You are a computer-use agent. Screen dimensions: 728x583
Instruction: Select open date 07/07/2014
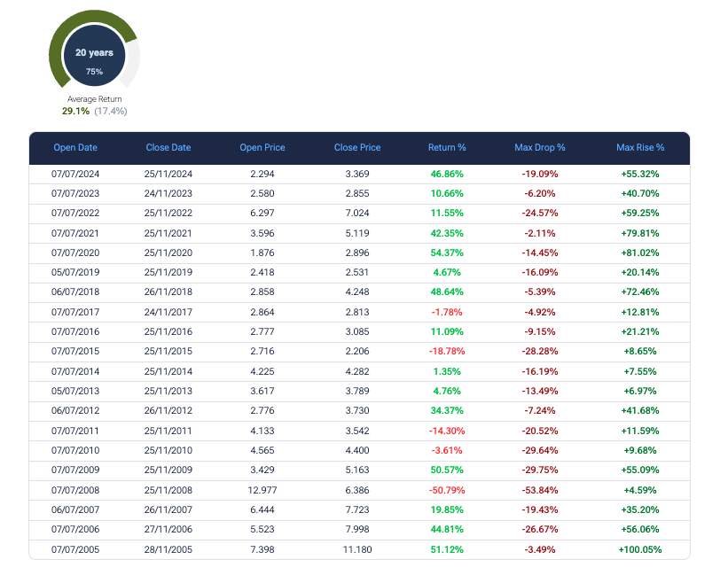75,371
